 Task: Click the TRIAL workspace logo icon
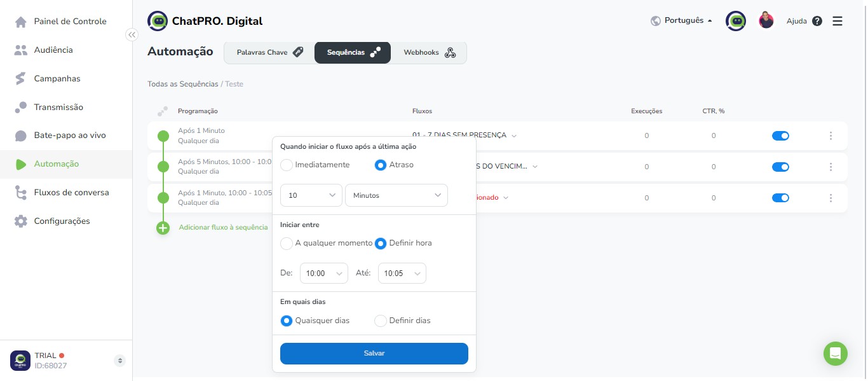[20, 361]
